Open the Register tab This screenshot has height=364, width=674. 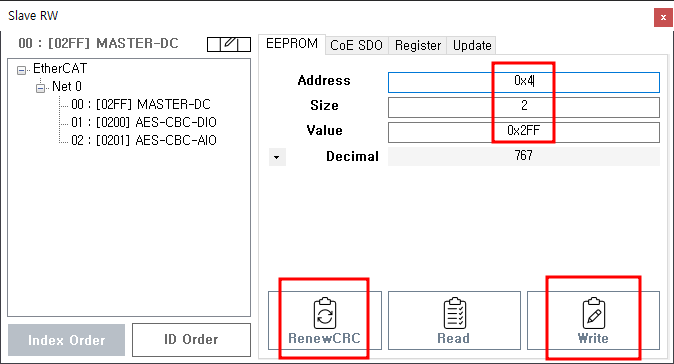[x=418, y=45]
